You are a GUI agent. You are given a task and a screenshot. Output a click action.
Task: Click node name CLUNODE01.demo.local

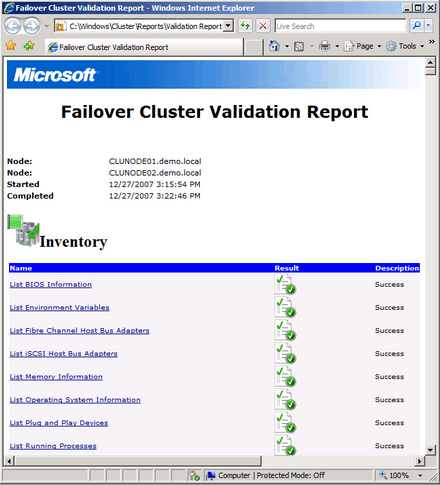click(x=155, y=161)
